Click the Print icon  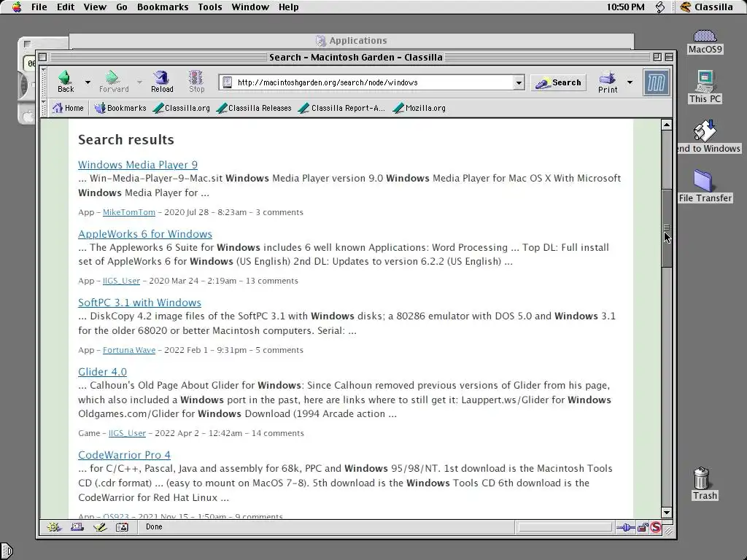point(608,77)
